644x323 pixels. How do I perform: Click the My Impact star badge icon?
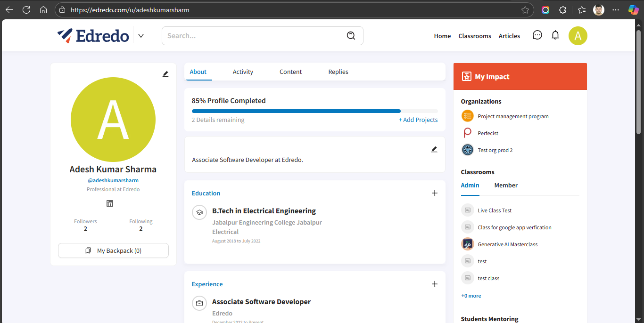coord(467,77)
